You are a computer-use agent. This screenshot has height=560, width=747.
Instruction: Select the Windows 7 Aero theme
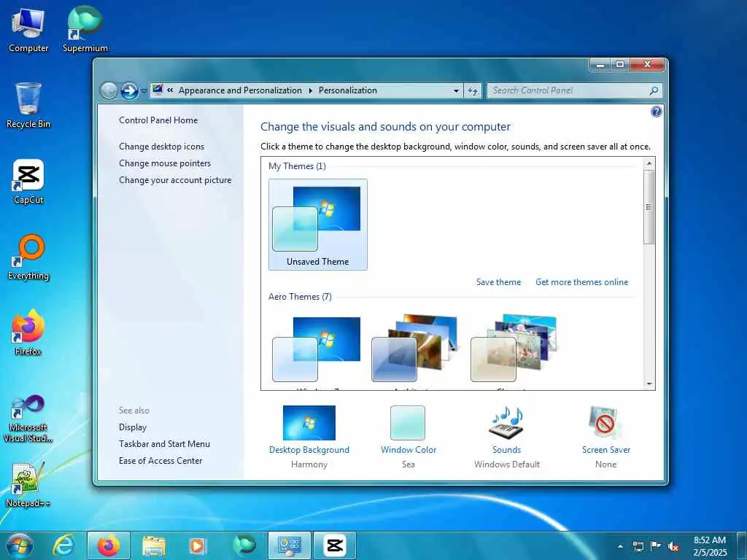[317, 349]
